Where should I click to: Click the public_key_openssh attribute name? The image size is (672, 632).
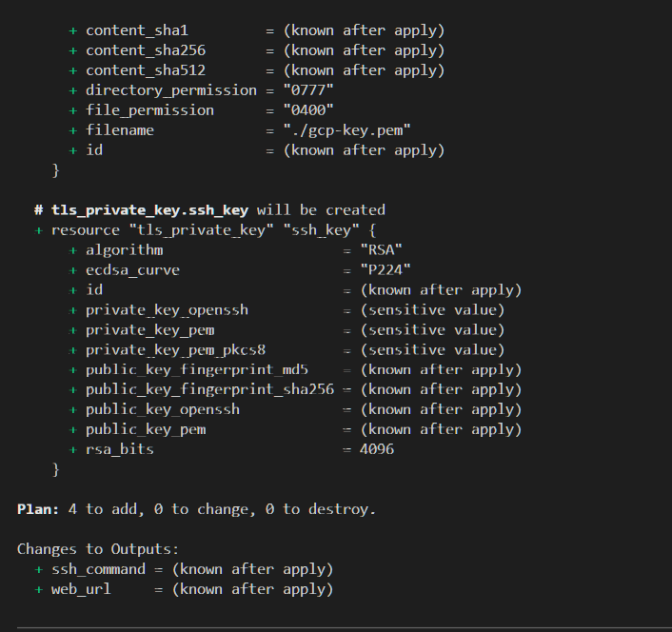163,409
